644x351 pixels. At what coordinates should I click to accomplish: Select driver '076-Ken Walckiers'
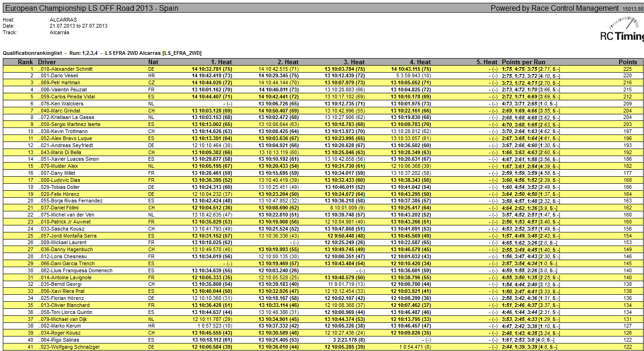pos(61,104)
